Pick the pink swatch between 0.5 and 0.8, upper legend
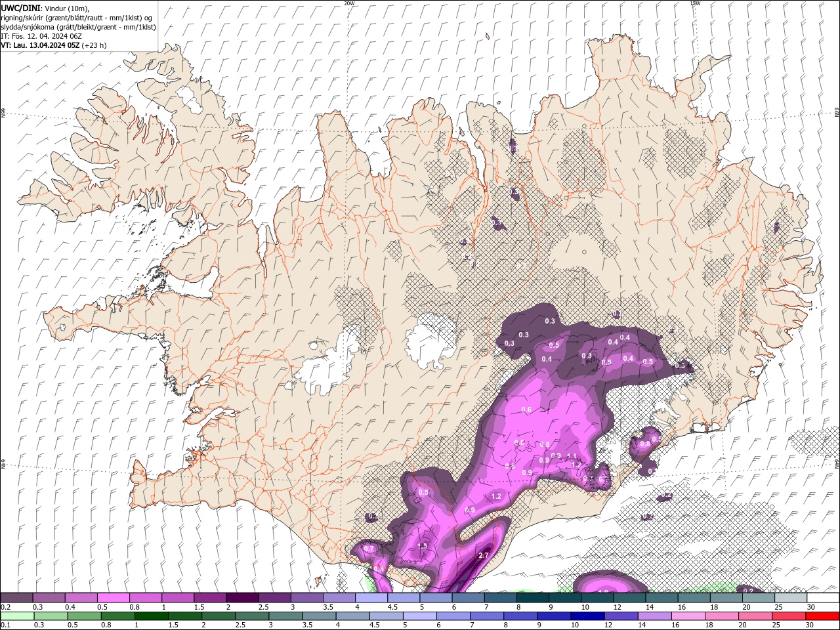Image resolution: width=840 pixels, height=630 pixels. [114, 598]
